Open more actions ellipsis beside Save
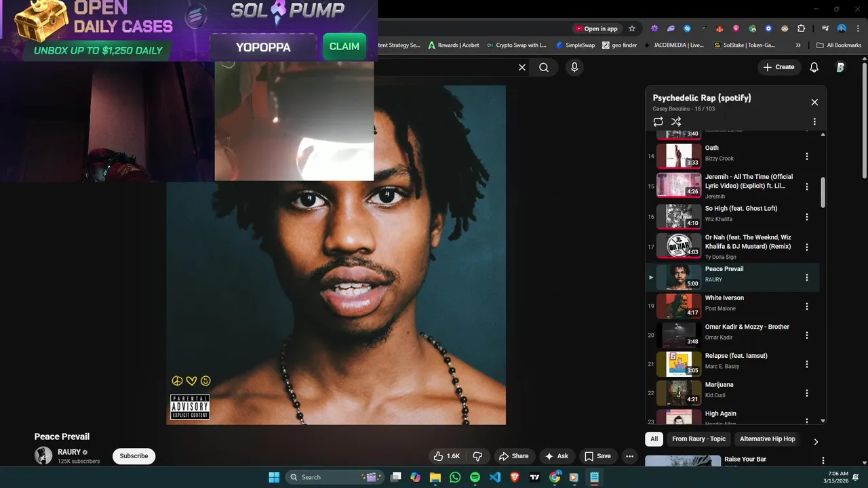The image size is (868, 488). coord(629,456)
